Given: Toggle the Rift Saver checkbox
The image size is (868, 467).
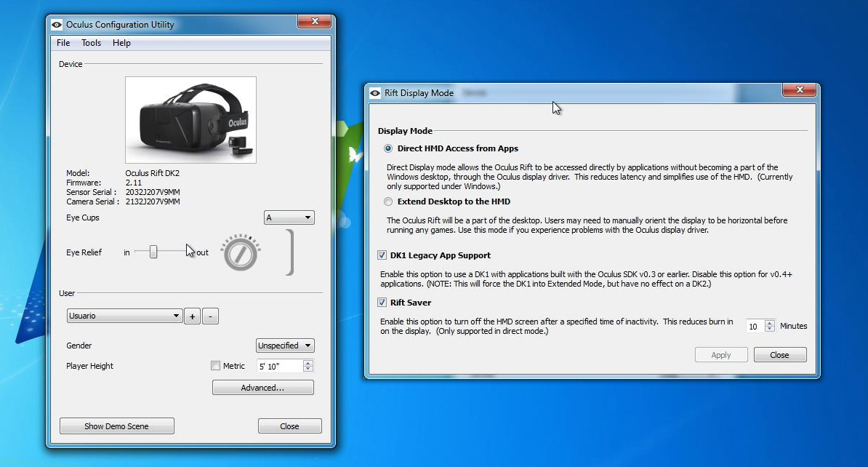Looking at the screenshot, I should (382, 302).
